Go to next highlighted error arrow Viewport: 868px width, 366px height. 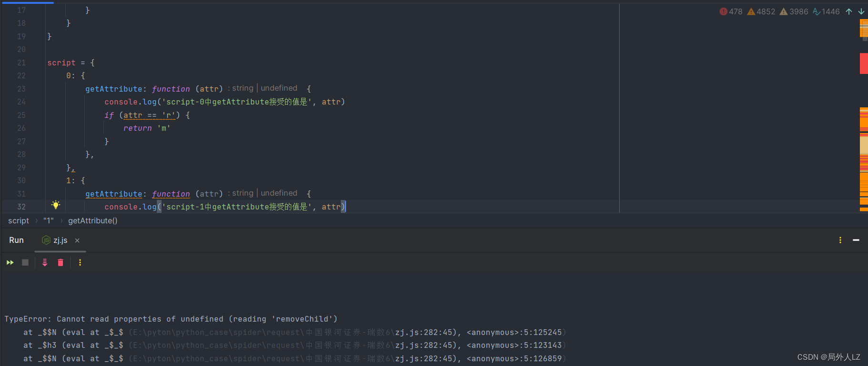tap(861, 11)
